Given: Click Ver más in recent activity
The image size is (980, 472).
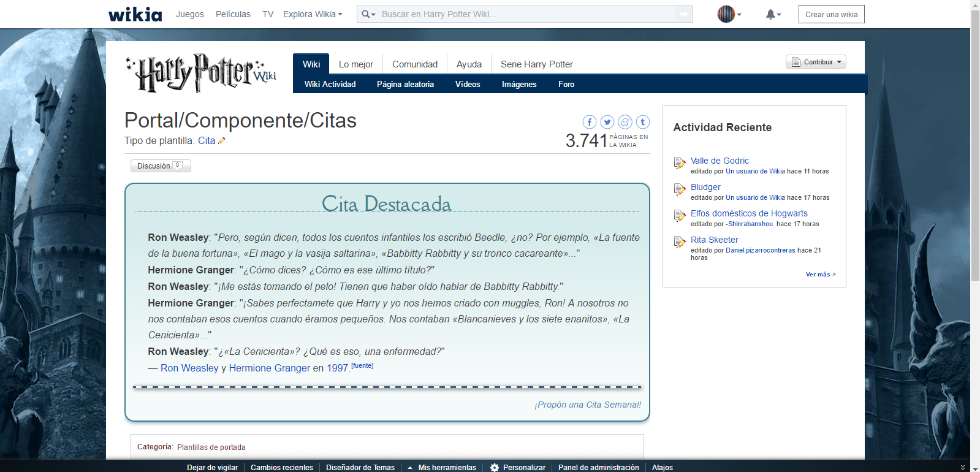Looking at the screenshot, I should 821,274.
